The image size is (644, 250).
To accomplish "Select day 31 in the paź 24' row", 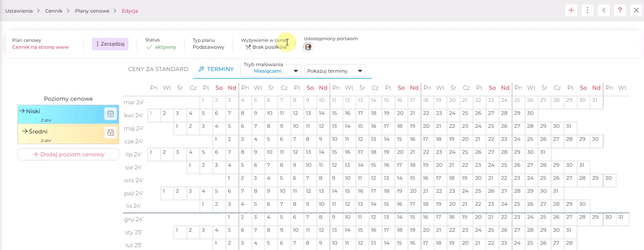I will 557,193.
